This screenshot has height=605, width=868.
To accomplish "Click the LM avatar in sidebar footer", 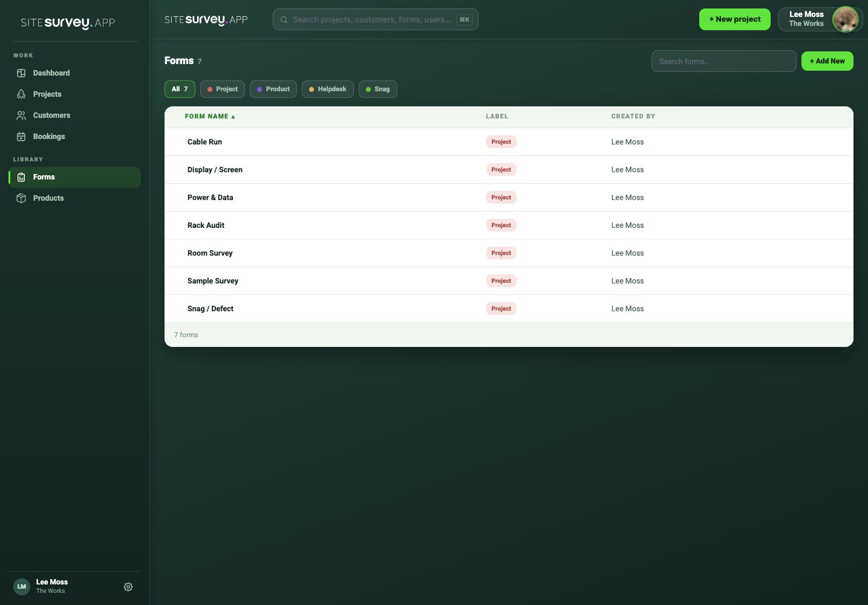I will pyautogui.click(x=22, y=586).
